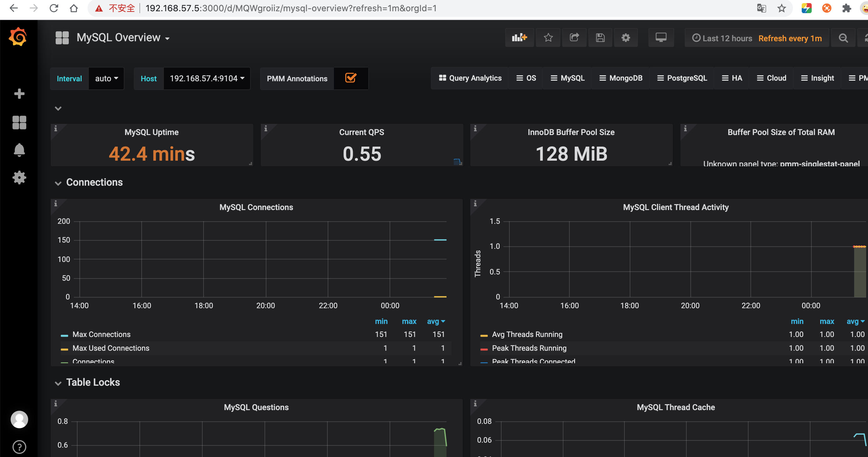Open the Create plus menu in sidebar
The width and height of the screenshot is (868, 457).
[x=19, y=94]
